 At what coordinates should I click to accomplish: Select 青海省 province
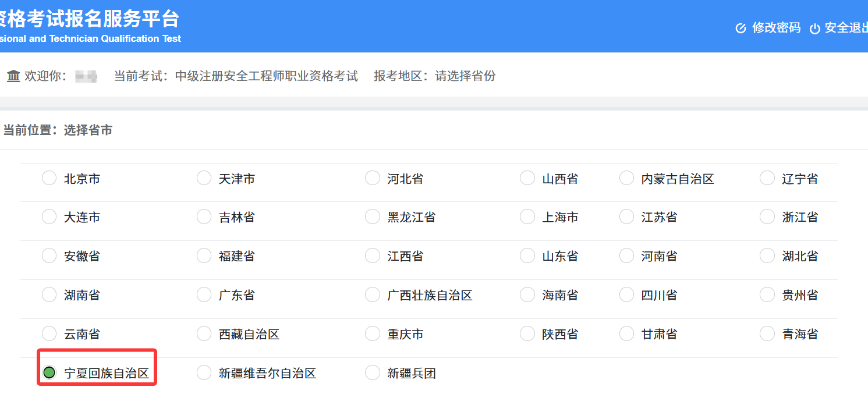767,333
